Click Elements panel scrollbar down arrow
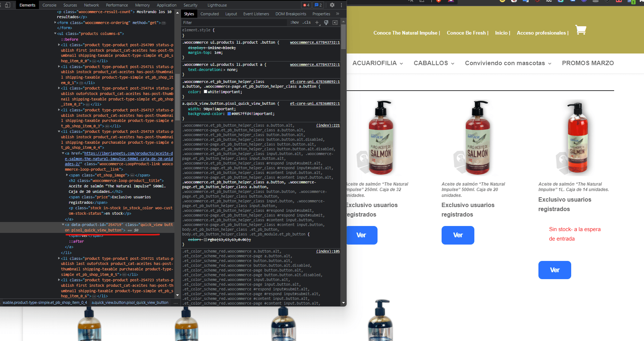Image resolution: width=644 pixels, height=341 pixels. 178,295
